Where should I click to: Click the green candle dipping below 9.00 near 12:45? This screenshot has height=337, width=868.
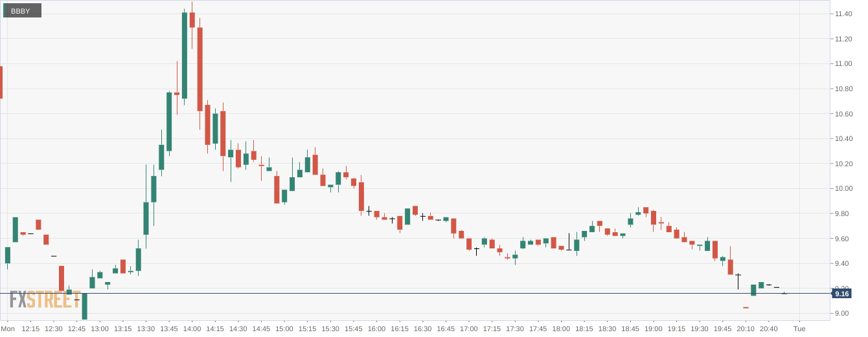click(x=84, y=306)
